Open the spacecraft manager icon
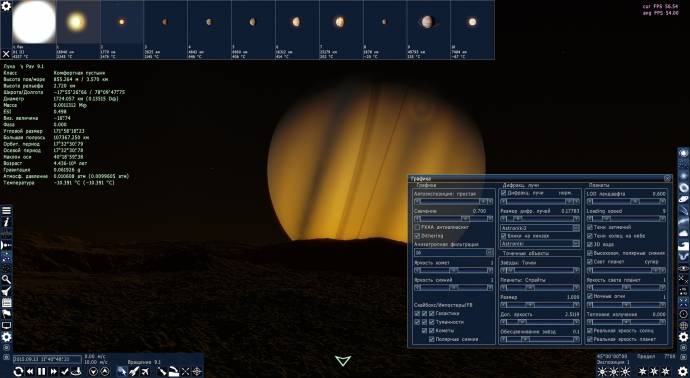690x378 pixels. point(6,291)
